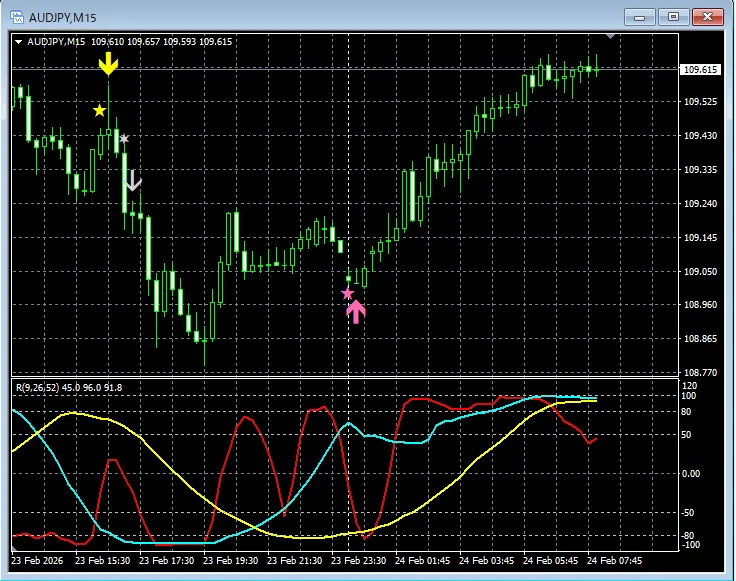The width and height of the screenshot is (736, 581).
Task: Select the pink up arrow buy signal
Action: pos(356,312)
